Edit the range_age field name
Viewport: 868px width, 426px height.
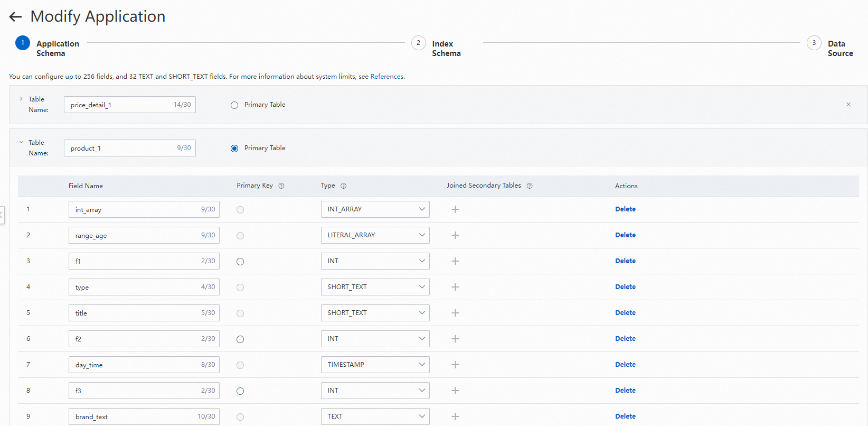pos(144,235)
